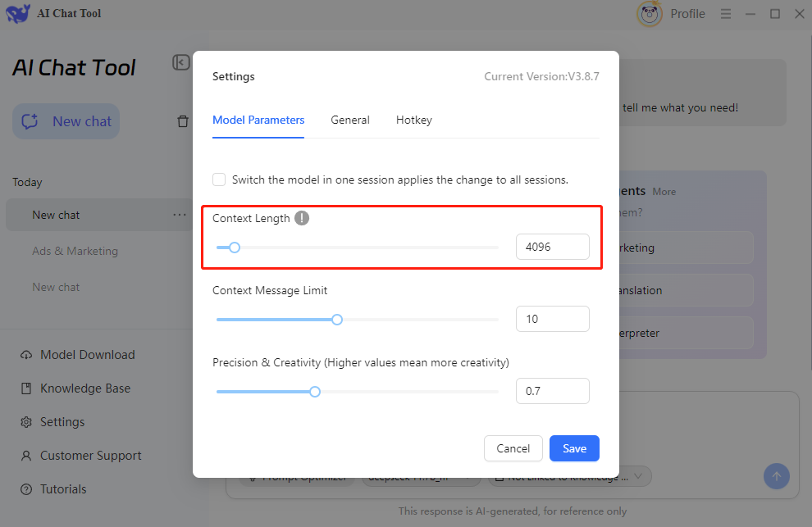Click the trash icon to delete chats

tap(183, 121)
